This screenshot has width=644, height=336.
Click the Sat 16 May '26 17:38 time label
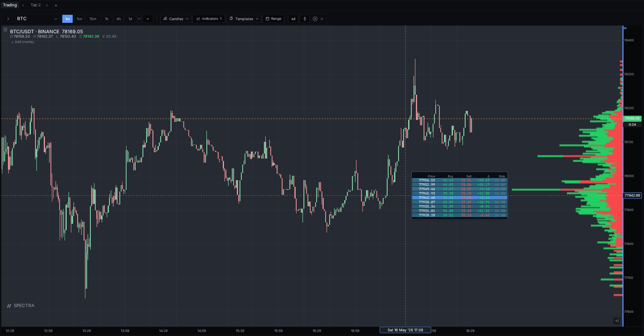pos(405,330)
